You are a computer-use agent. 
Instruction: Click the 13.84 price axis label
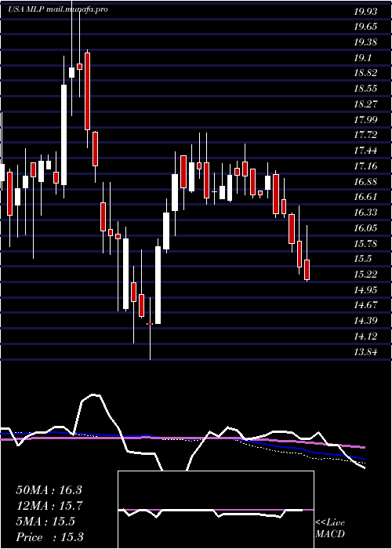click(365, 351)
